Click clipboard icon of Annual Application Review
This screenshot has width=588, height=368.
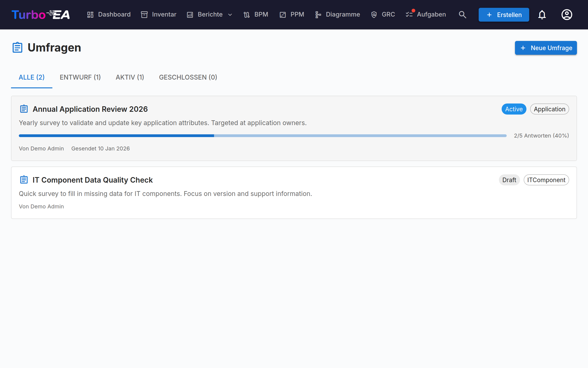click(24, 109)
